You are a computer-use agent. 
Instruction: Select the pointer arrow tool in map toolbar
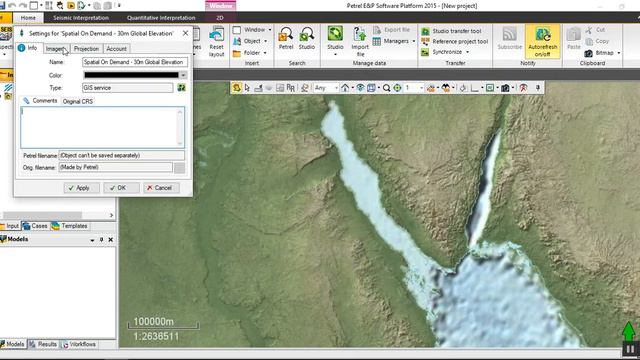[x=247, y=88]
